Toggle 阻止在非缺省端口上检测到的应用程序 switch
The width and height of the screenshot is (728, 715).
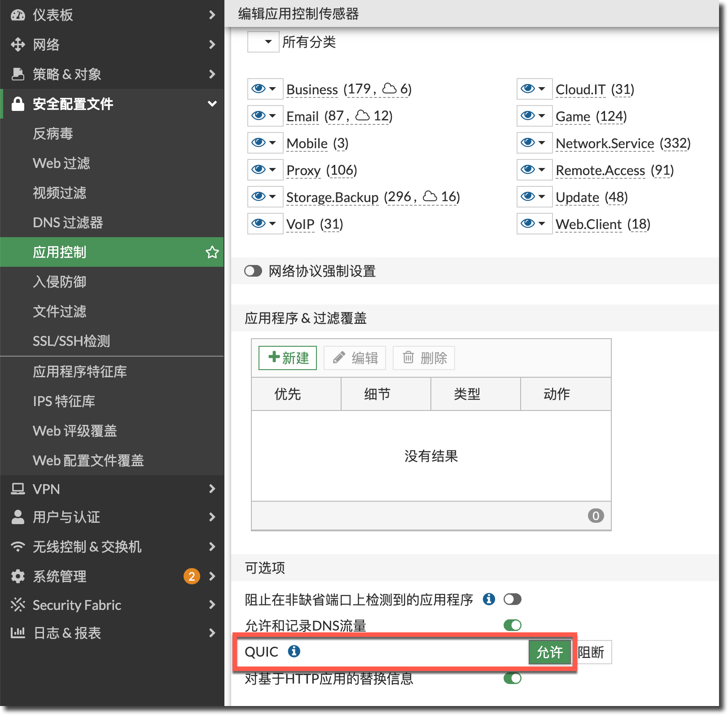pyautogui.click(x=512, y=599)
